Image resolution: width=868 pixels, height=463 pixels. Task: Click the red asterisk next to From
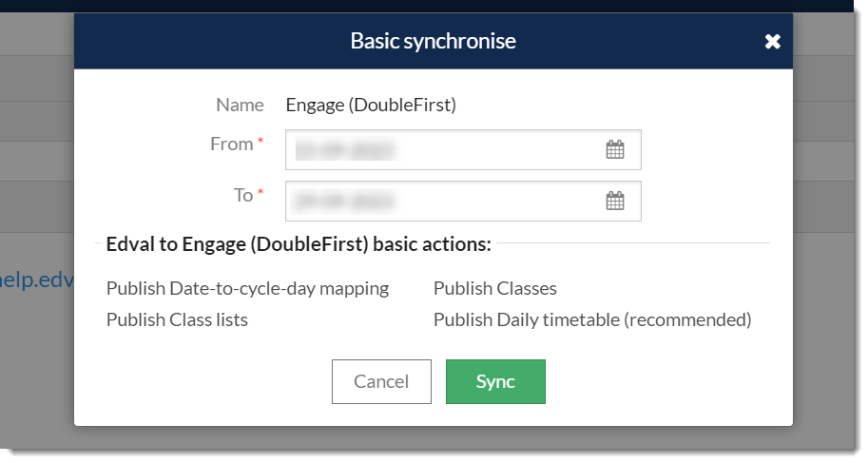point(260,141)
